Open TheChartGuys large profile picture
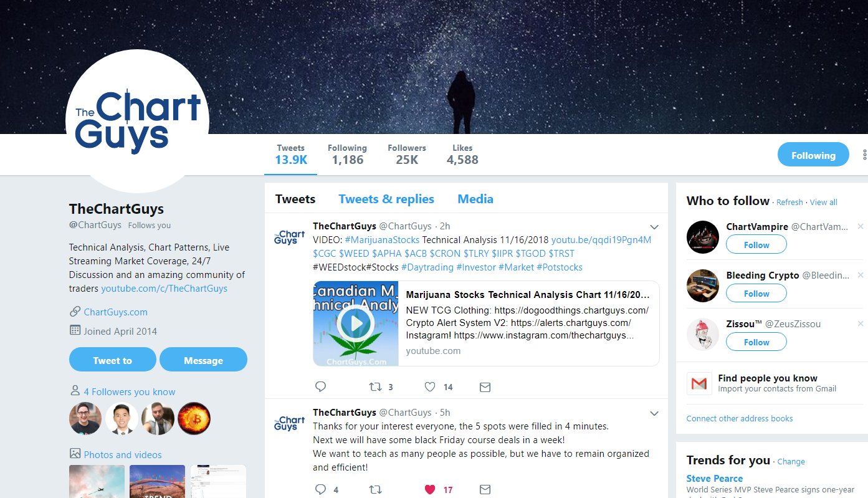Screen dimensions: 868x498 (137, 122)
